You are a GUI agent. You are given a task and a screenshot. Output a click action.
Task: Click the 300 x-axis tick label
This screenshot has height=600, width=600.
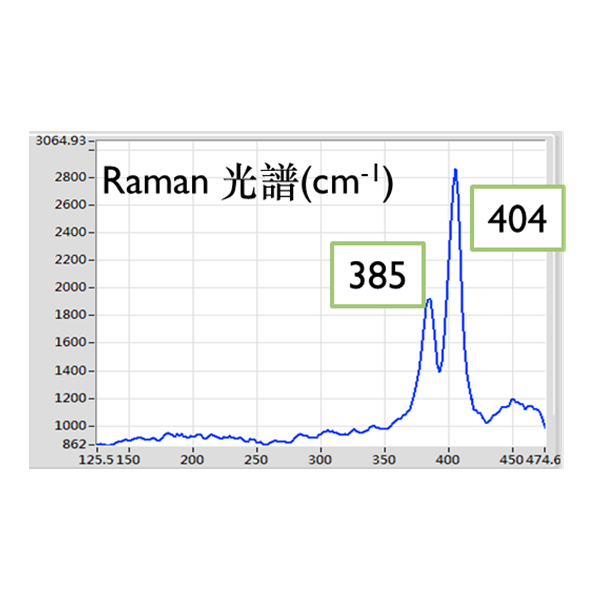(x=320, y=460)
